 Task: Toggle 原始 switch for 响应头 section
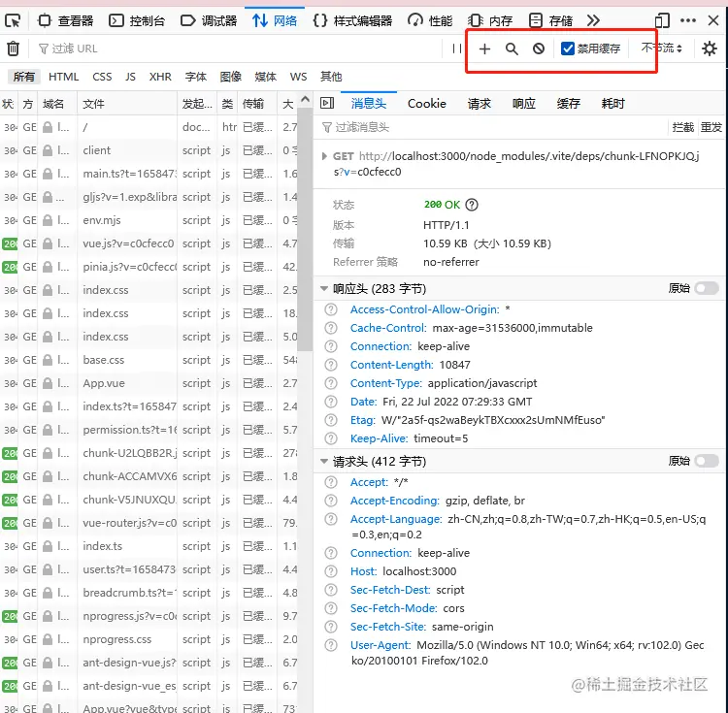[x=707, y=288]
